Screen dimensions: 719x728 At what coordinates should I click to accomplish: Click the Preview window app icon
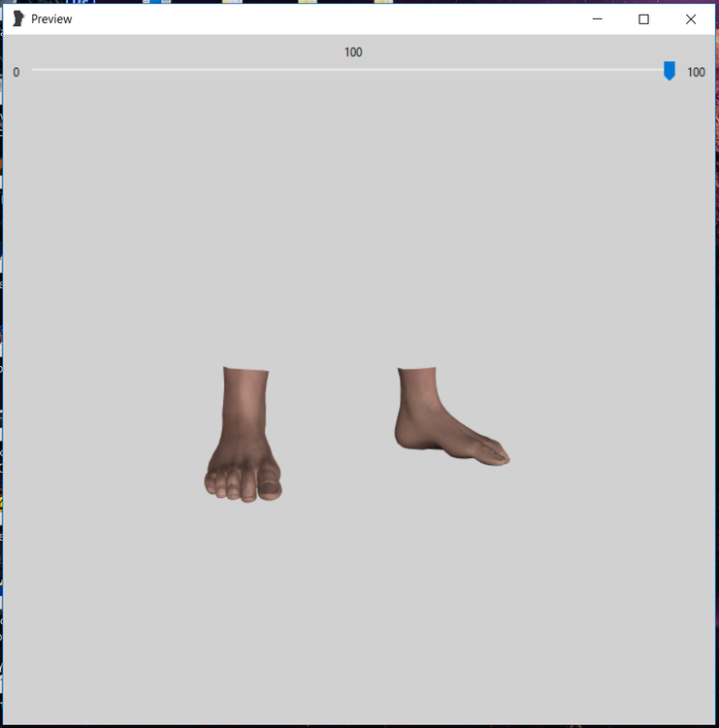click(x=18, y=19)
